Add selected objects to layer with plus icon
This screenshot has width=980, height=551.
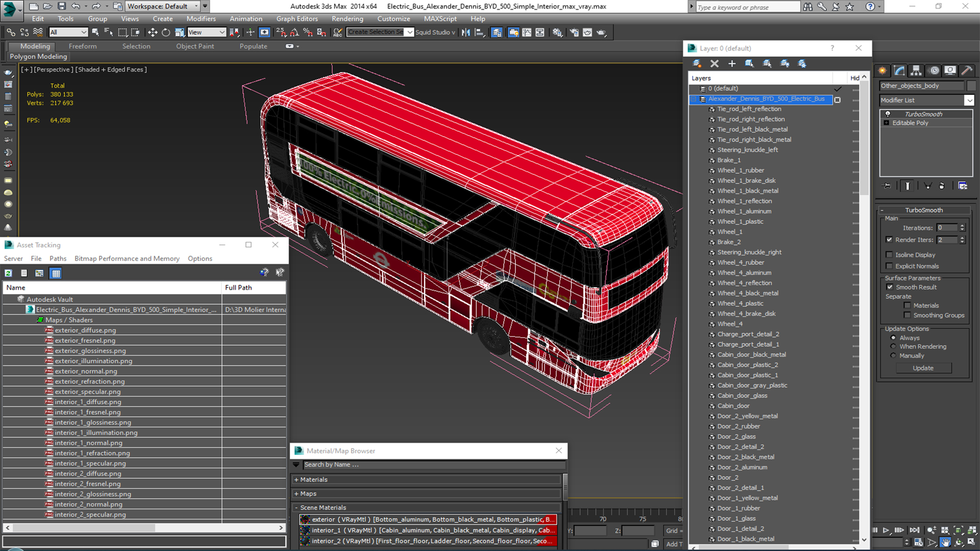pos(732,63)
